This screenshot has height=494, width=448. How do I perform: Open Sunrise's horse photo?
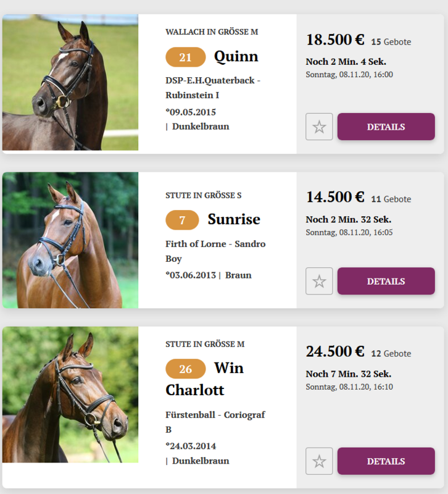pyautogui.click(x=70, y=240)
